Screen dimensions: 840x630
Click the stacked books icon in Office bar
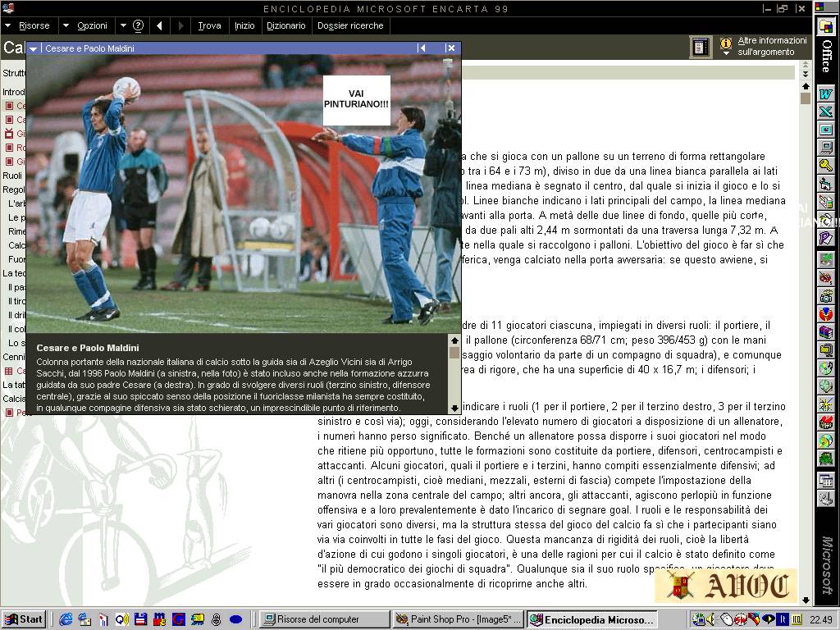point(825,332)
